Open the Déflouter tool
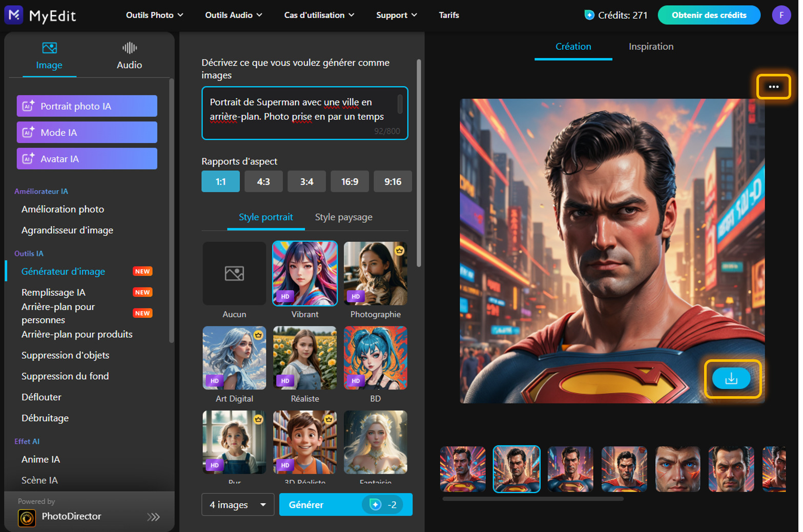The image size is (803, 532). (41, 397)
